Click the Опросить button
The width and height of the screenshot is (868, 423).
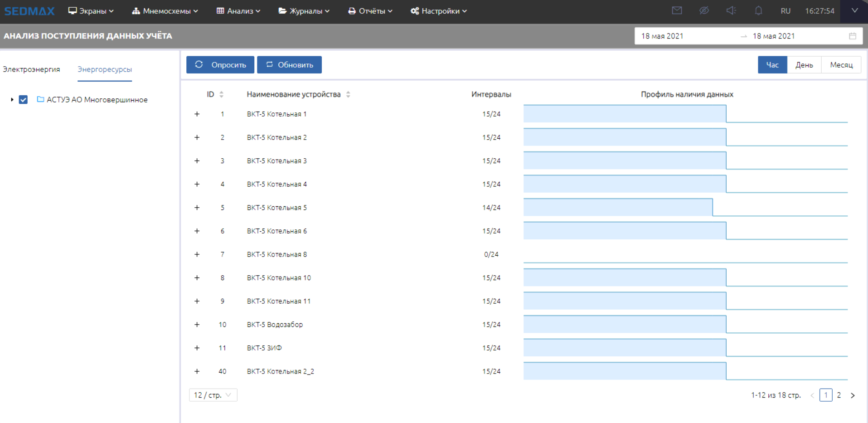click(x=220, y=65)
